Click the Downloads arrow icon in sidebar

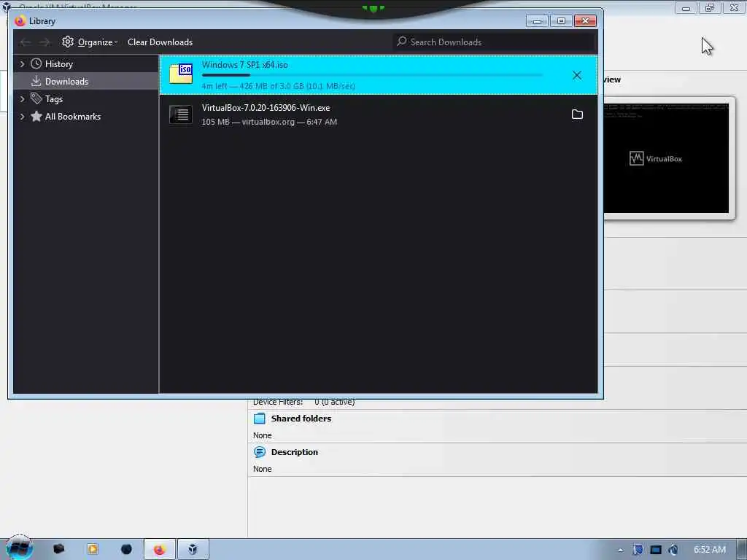pyautogui.click(x=36, y=82)
